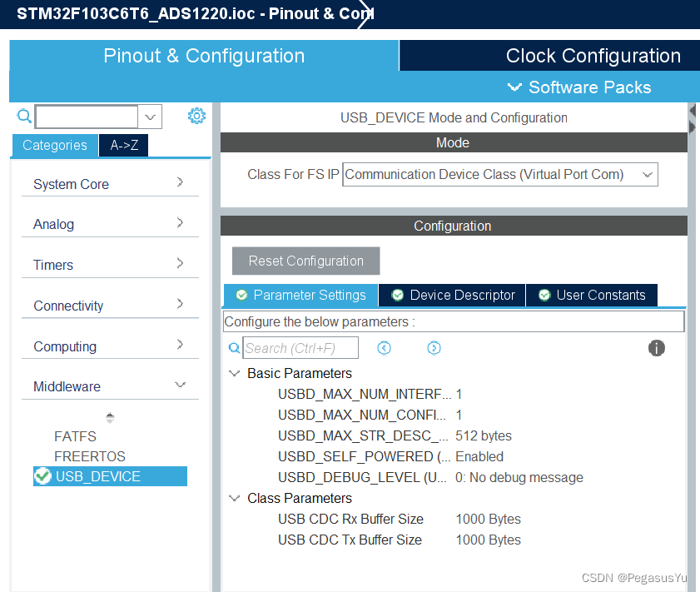The width and height of the screenshot is (700, 592).
Task: Click the USBD_DEBUG_LEVEL parameter name
Action: tap(362, 477)
